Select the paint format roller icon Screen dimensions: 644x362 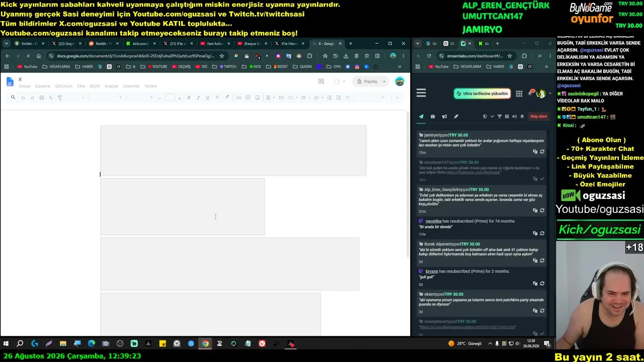[60, 98]
